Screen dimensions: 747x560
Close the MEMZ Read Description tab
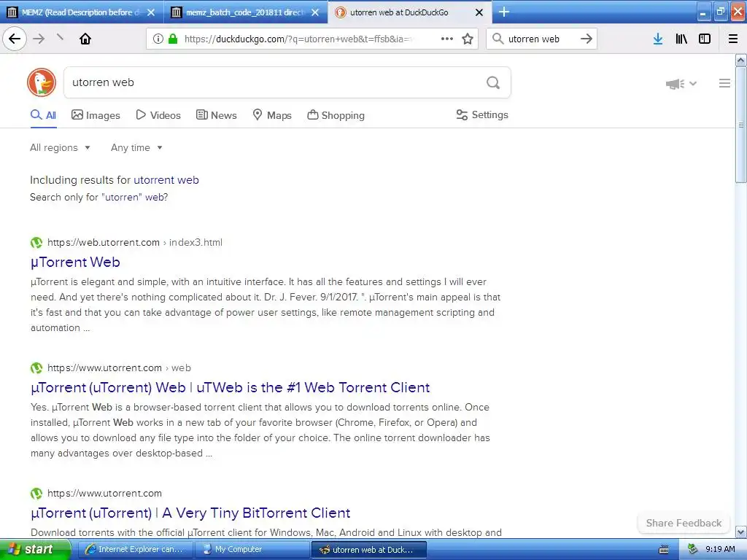pyautogui.click(x=151, y=12)
